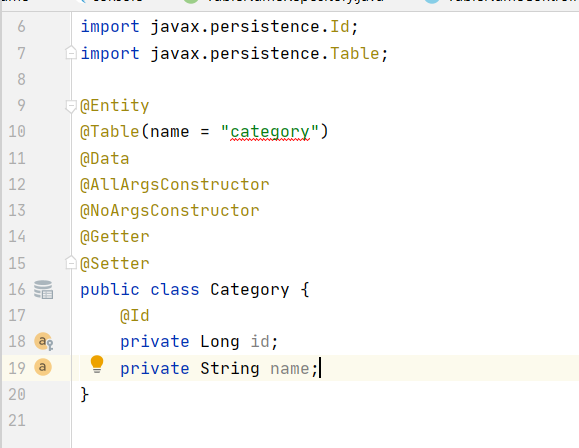Click the Id import on line 6
The height and width of the screenshot is (448, 579).
point(340,27)
